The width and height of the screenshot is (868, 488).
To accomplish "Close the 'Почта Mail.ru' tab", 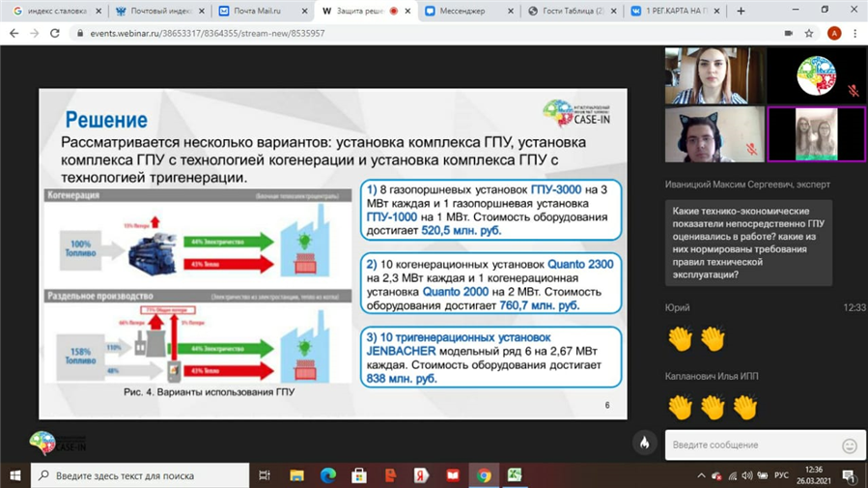I will coord(304,11).
